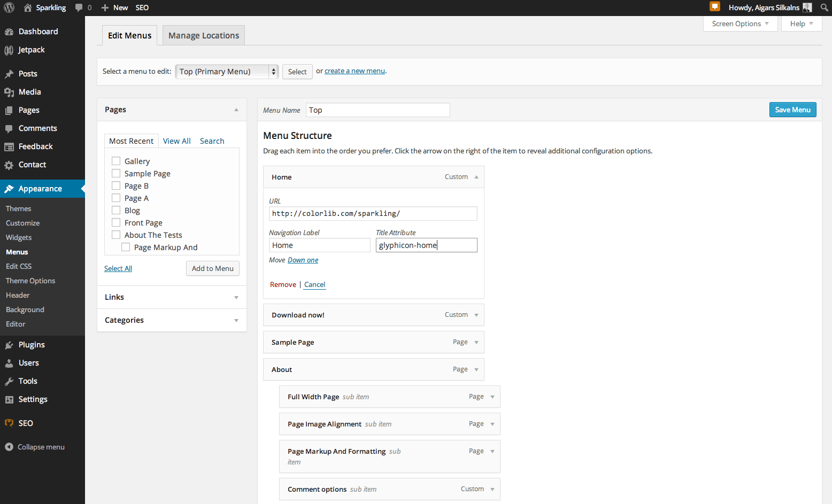832x504 pixels.
Task: Click the Jetpack sidebar icon
Action: pyautogui.click(x=9, y=50)
